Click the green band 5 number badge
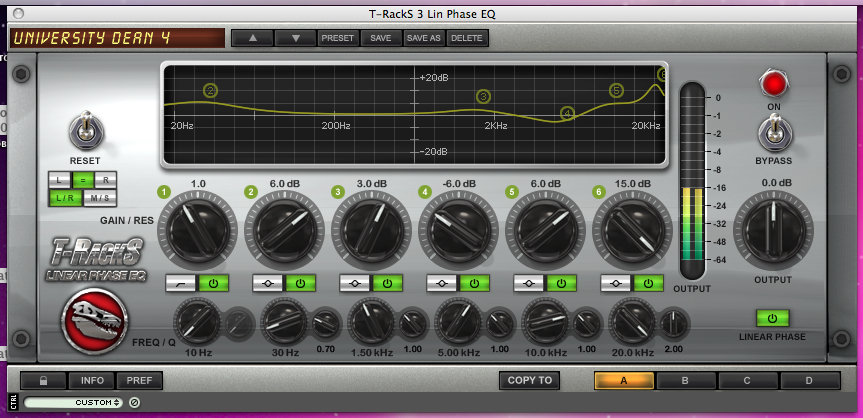This screenshot has width=863, height=418. (x=512, y=192)
